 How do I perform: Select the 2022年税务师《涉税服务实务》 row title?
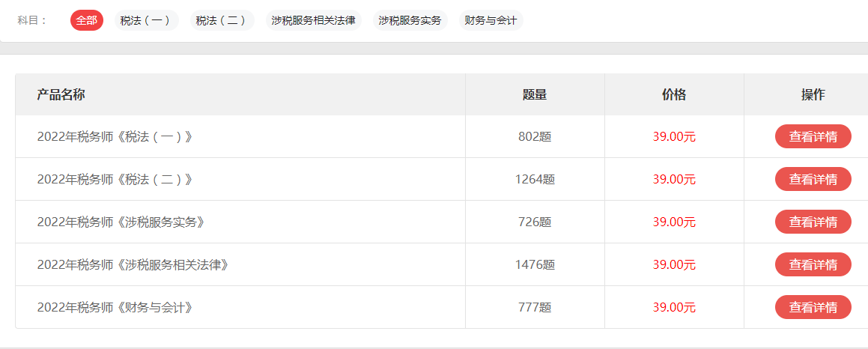[x=121, y=222]
